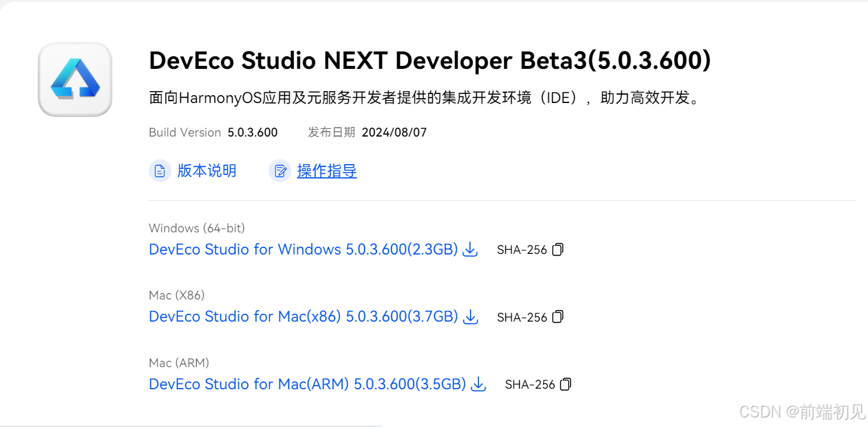Download DevEco Studio for Mac(ARM) 5.0.3.600(3.5GB)
Image resolution: width=868 pixels, height=427 pixels.
[308, 384]
